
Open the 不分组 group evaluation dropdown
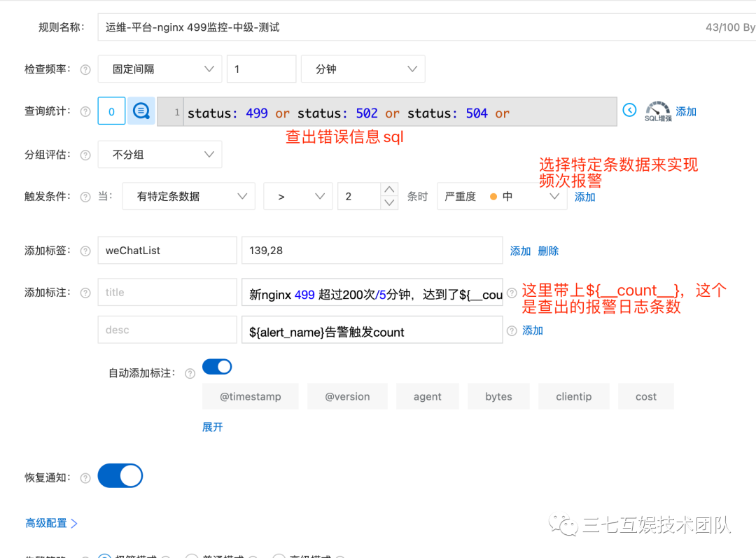tap(160, 154)
